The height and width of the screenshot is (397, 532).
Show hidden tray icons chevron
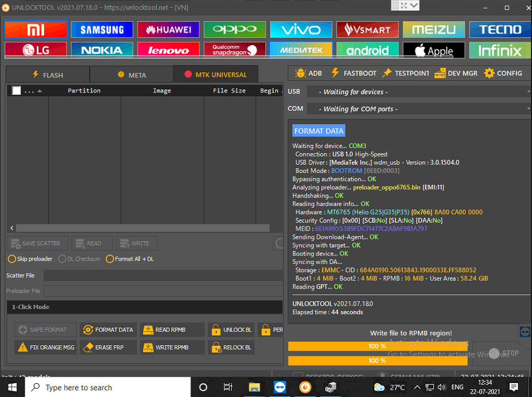pyautogui.click(x=417, y=387)
